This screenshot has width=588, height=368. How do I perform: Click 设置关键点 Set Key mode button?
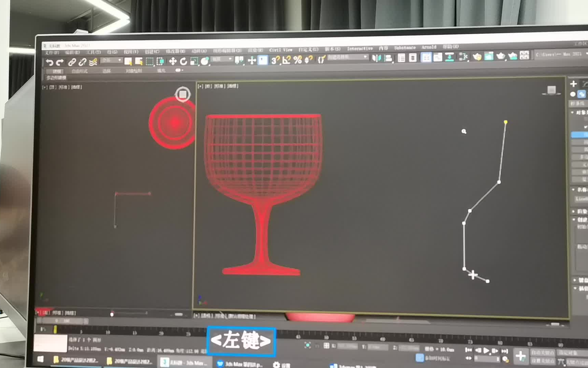(542, 361)
